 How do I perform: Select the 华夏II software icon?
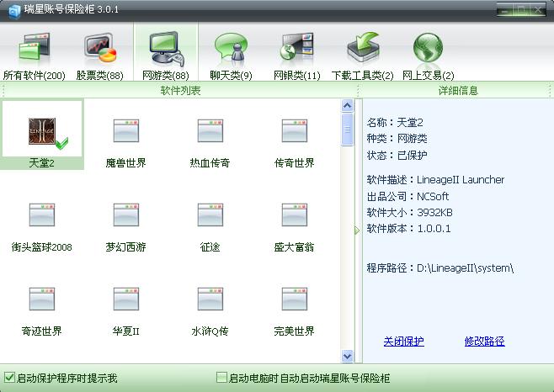pos(126,299)
